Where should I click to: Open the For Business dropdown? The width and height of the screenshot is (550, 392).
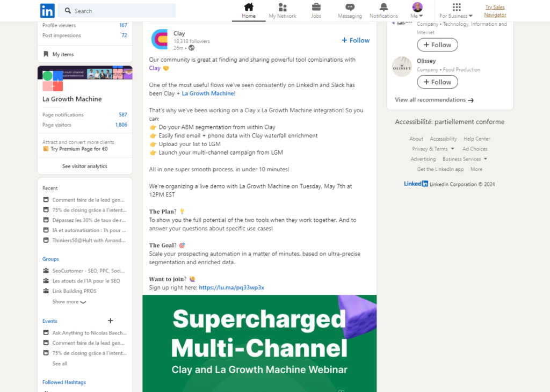456,16
